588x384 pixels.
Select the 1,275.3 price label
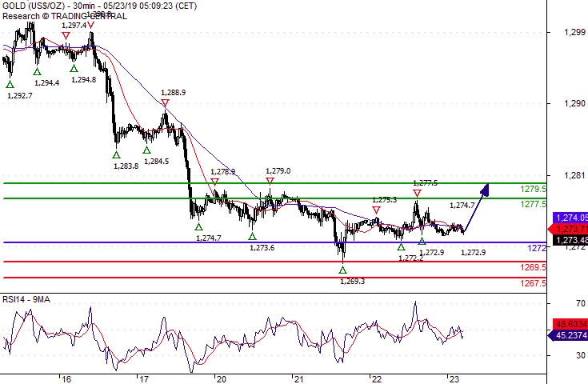[384, 200]
